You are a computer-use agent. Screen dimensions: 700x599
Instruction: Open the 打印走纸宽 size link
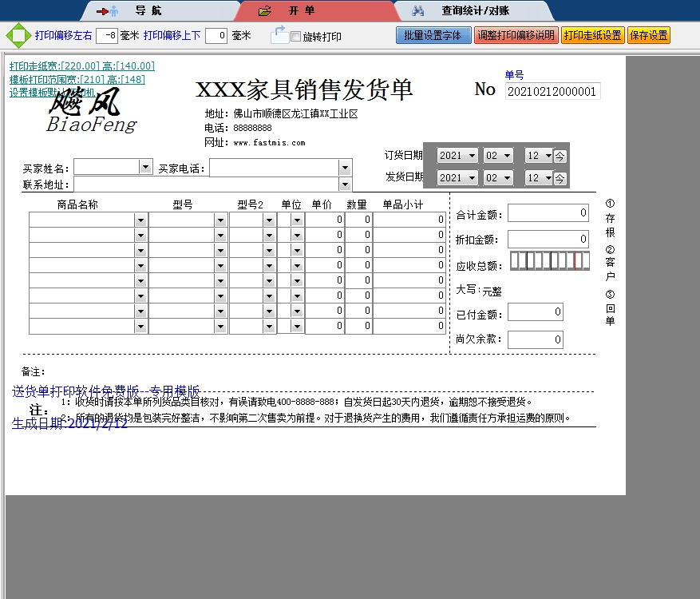[x=82, y=66]
